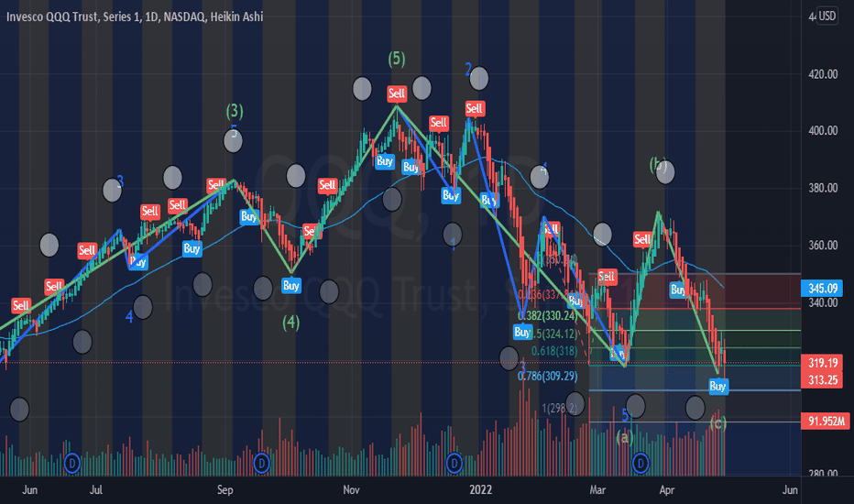This screenshot has height=504, width=854.
Task: Click the 380.00 price axis label
Action: pos(823,188)
